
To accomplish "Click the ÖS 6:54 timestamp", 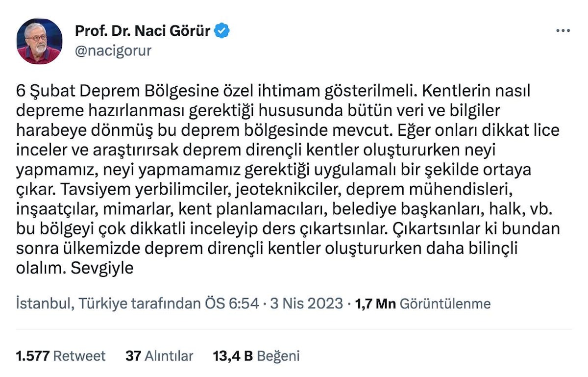I will pos(231,303).
